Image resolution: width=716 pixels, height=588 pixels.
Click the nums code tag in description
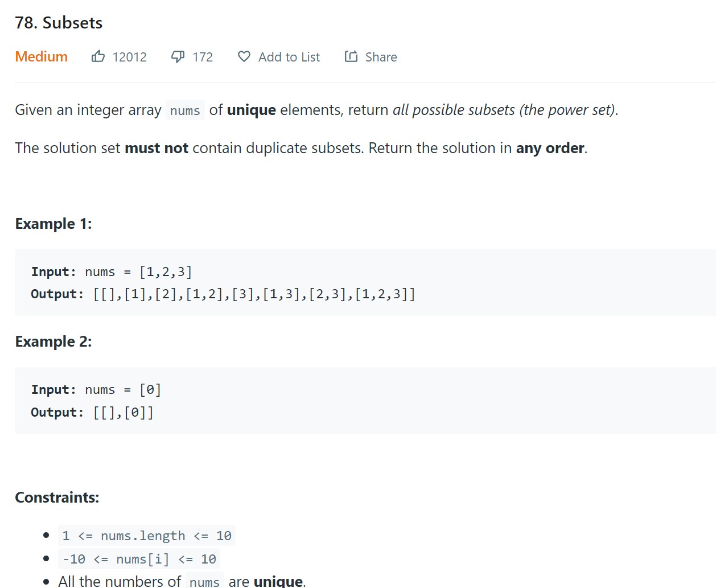coord(185,110)
